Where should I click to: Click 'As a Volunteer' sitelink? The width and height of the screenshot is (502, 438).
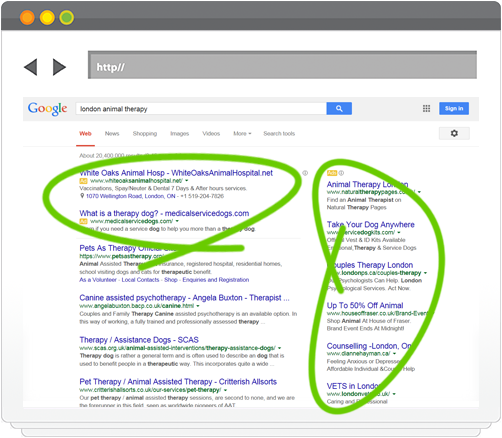98,280
